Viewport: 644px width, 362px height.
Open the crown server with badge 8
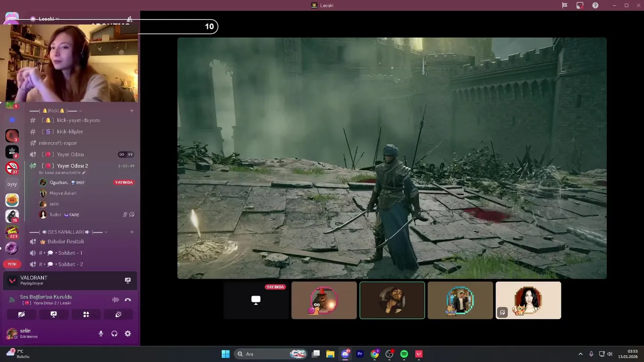pos(12,151)
